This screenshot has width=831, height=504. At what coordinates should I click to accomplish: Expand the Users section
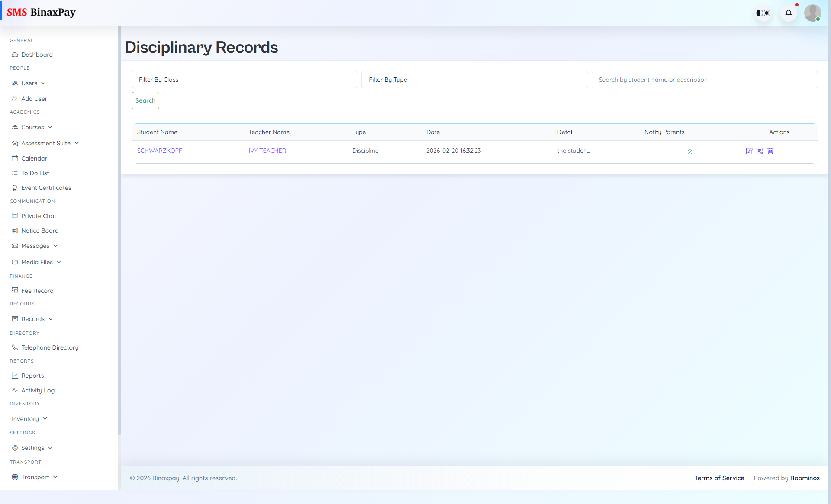pos(29,83)
